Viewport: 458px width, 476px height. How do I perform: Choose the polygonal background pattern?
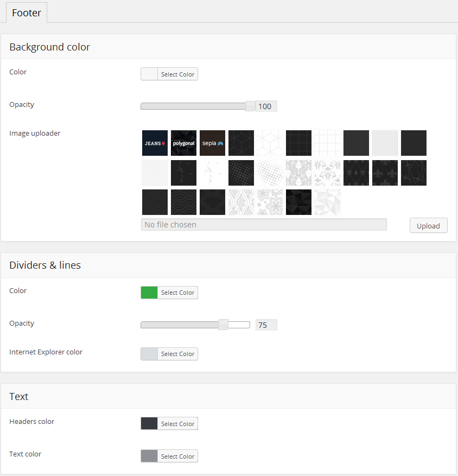183,143
